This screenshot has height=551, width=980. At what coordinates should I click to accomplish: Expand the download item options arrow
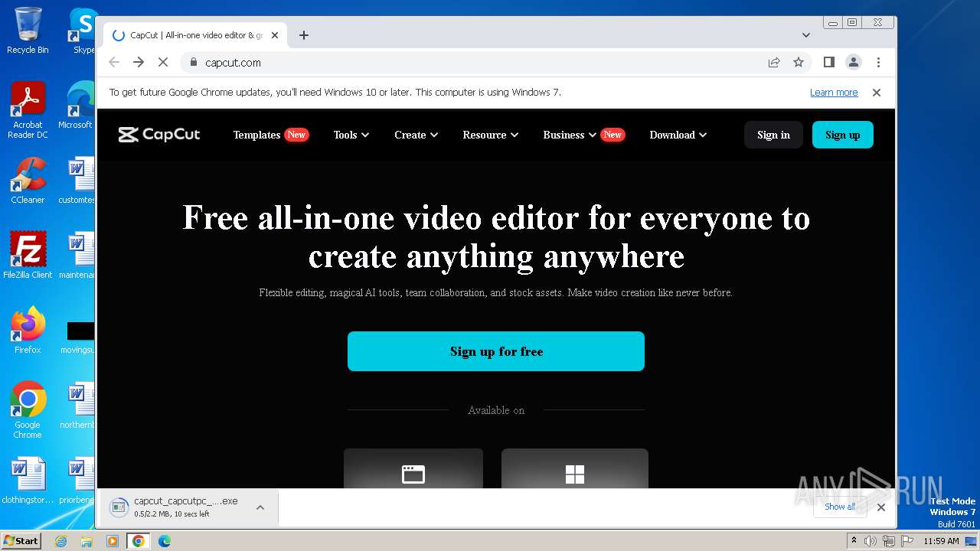(x=260, y=507)
